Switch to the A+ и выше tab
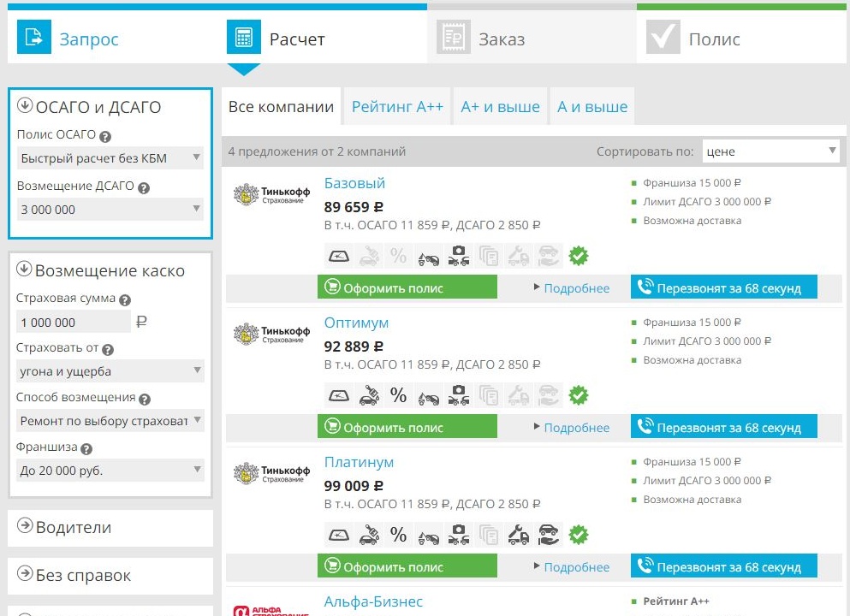Screen dimensions: 850x616 (x=500, y=107)
